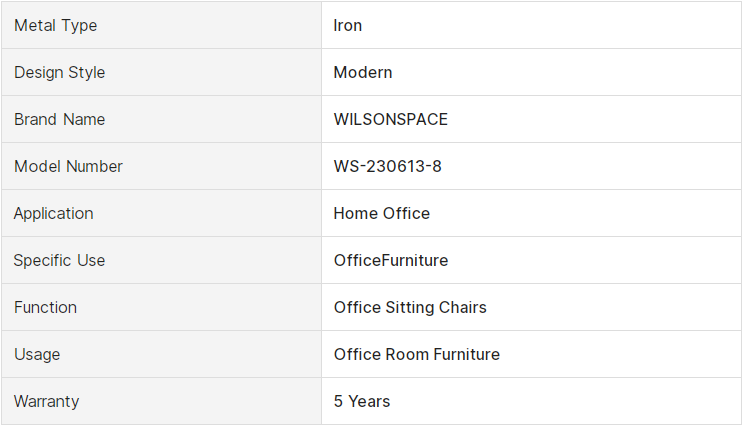
Task: Click the Metal Type label cell
Action: click(161, 25)
